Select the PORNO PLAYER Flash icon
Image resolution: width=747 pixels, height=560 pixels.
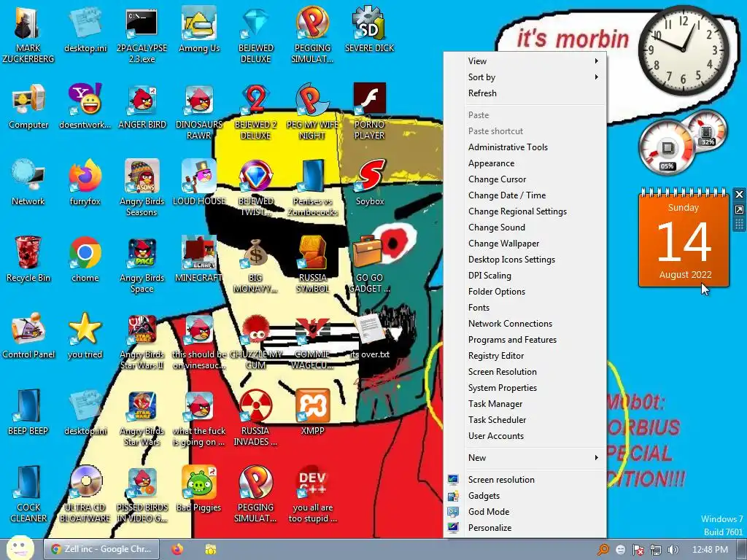370,111
